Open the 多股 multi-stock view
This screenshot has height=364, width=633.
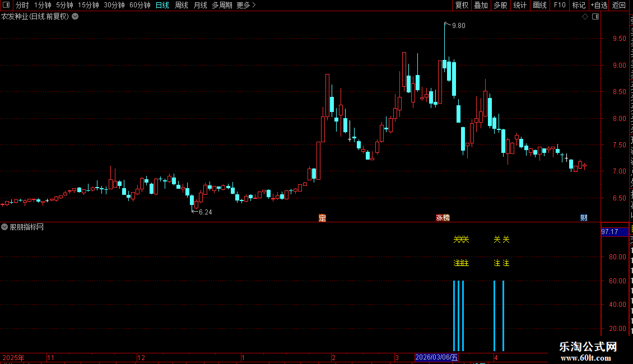point(500,5)
